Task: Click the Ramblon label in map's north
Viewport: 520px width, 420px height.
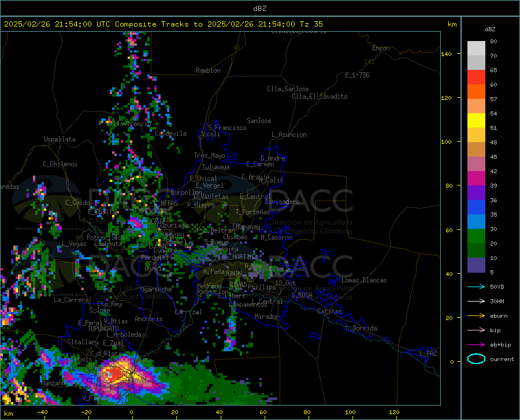Action: click(208, 70)
